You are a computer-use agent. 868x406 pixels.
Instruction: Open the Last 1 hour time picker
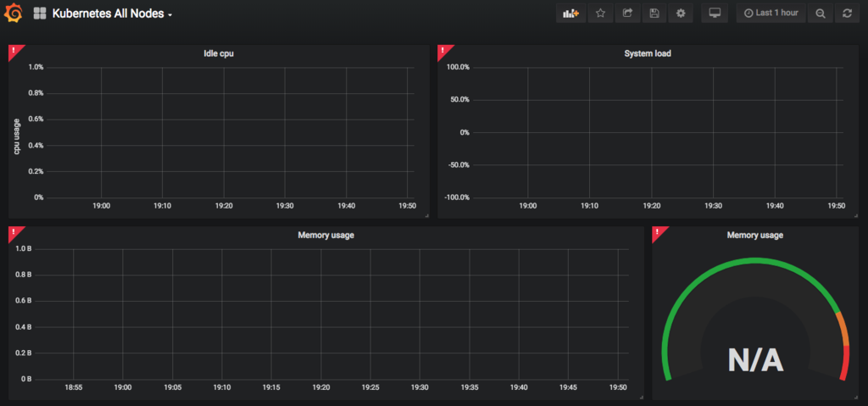coord(771,14)
